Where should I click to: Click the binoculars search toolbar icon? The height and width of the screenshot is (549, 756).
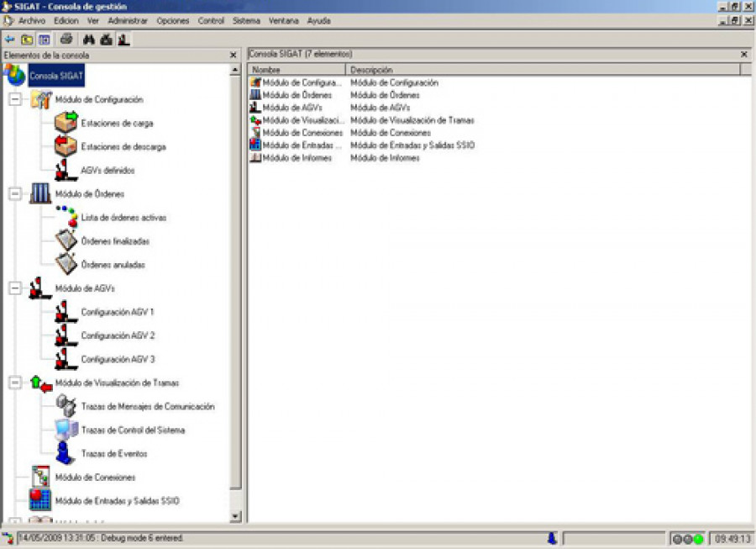89,40
